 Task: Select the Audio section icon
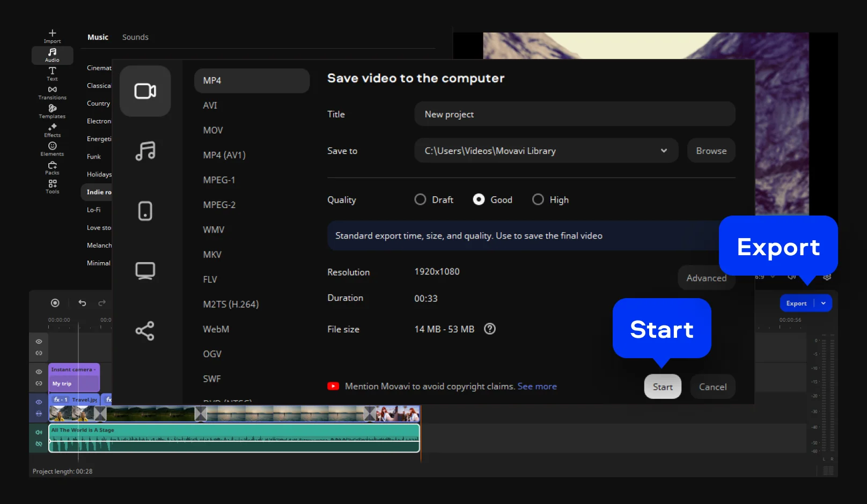(52, 55)
